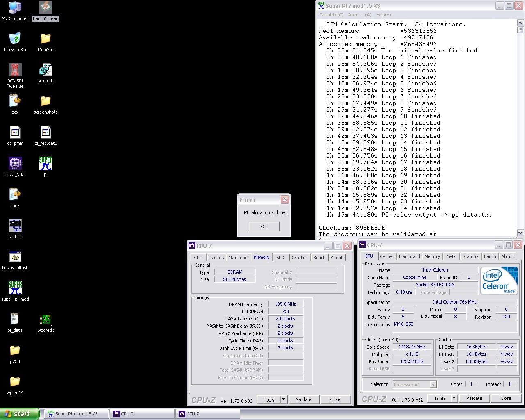This screenshot has width=525, height=420.
Task: Open the Help(H) menu in Super PI
Action: pos(383,15)
